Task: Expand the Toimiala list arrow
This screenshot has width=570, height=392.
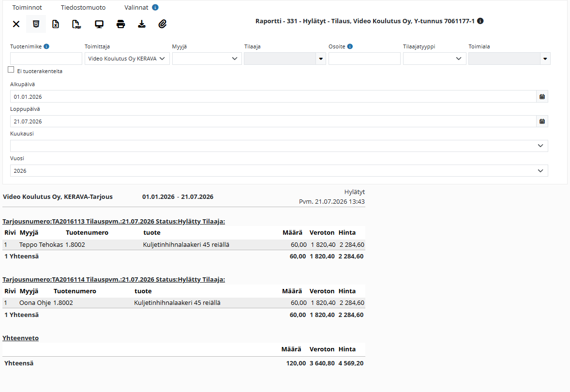Action: (545, 59)
